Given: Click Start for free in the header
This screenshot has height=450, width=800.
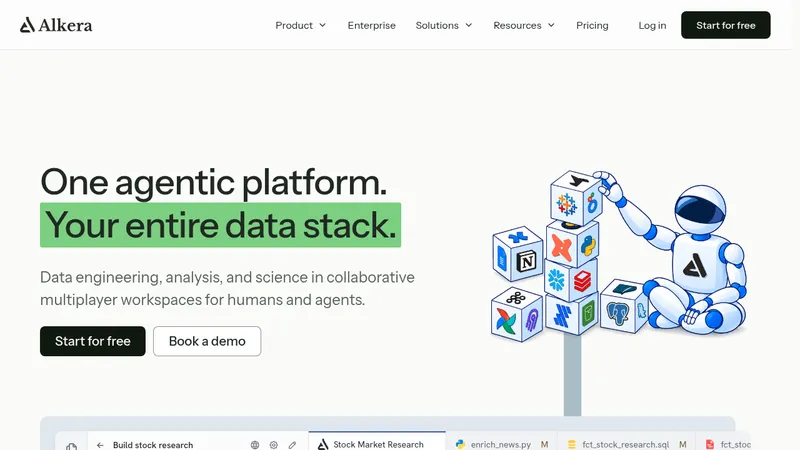Looking at the screenshot, I should tap(726, 25).
